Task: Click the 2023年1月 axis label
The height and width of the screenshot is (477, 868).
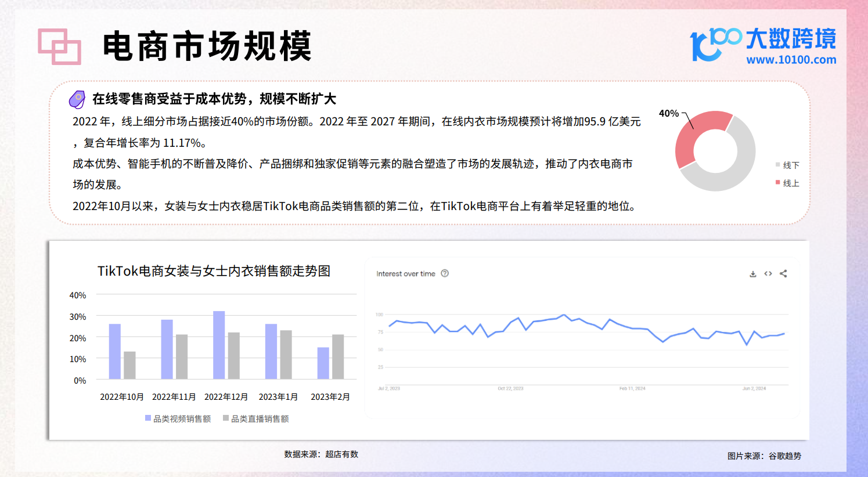Action: (x=278, y=397)
